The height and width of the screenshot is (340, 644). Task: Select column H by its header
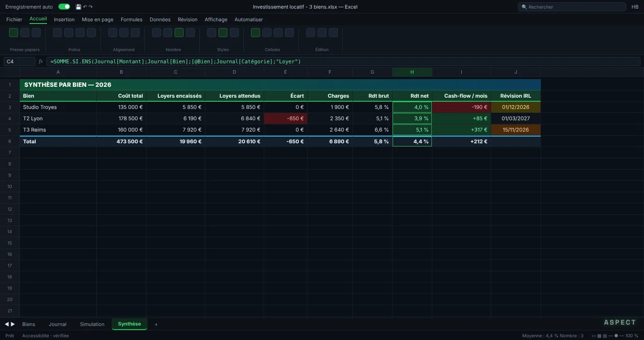coord(412,72)
